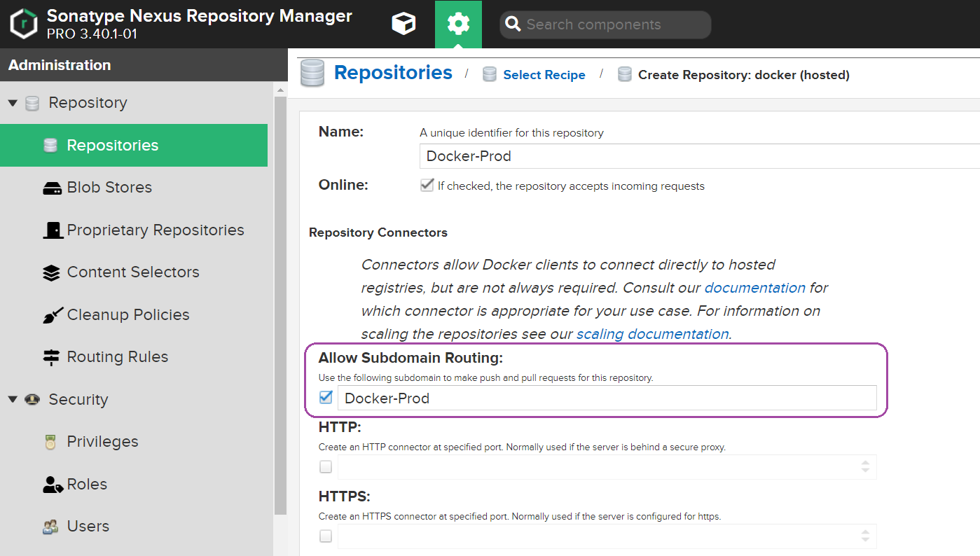Open Roles in the Security menu
Image resolution: width=980 pixels, height=556 pixels.
(87, 485)
